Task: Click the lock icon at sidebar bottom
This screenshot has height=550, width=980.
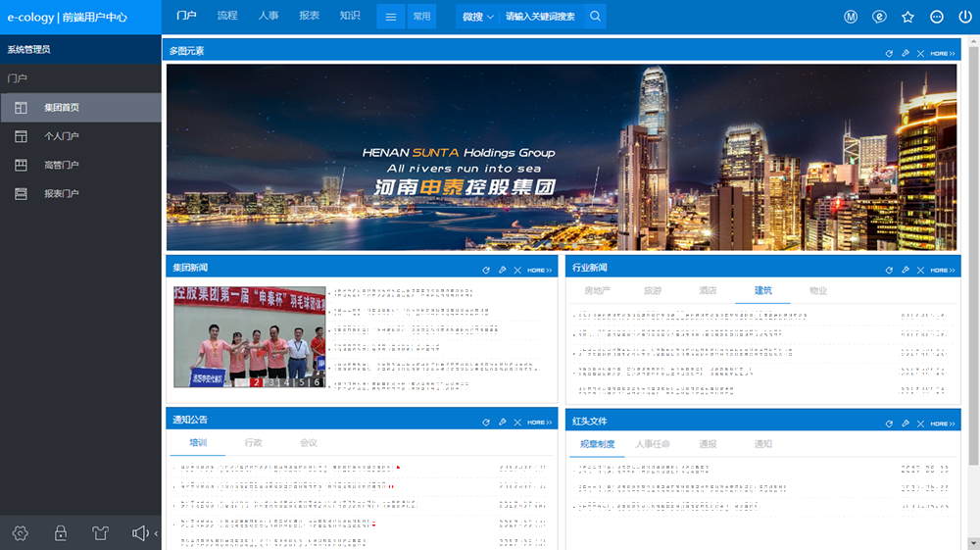Action: point(61,533)
